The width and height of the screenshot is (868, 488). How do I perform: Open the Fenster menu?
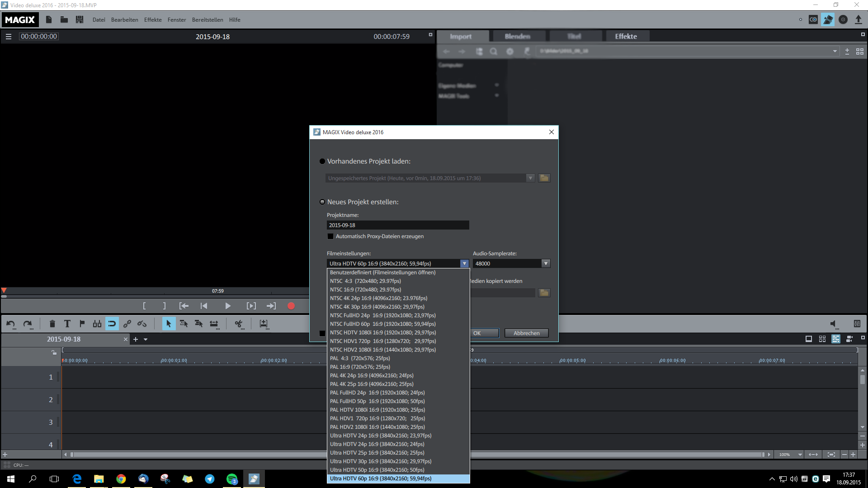pyautogui.click(x=177, y=20)
